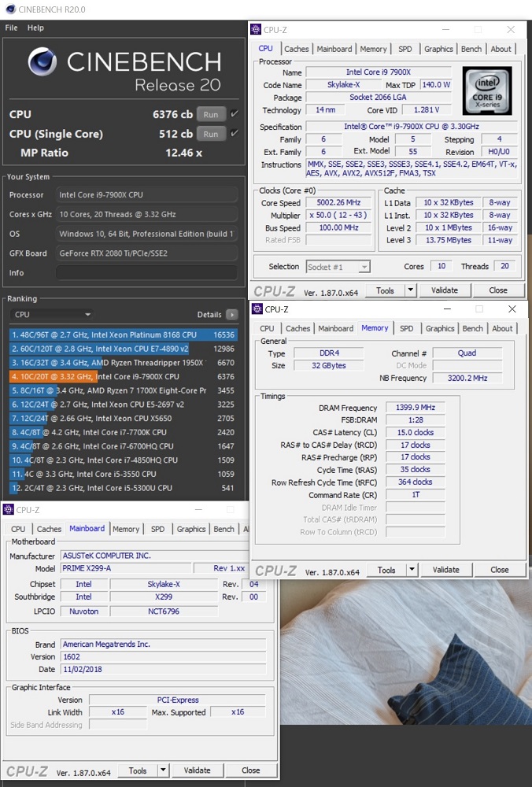Click the Processor field Intel Core i9-7900X CPU
Viewport: 532px width, 787px height.
146,194
